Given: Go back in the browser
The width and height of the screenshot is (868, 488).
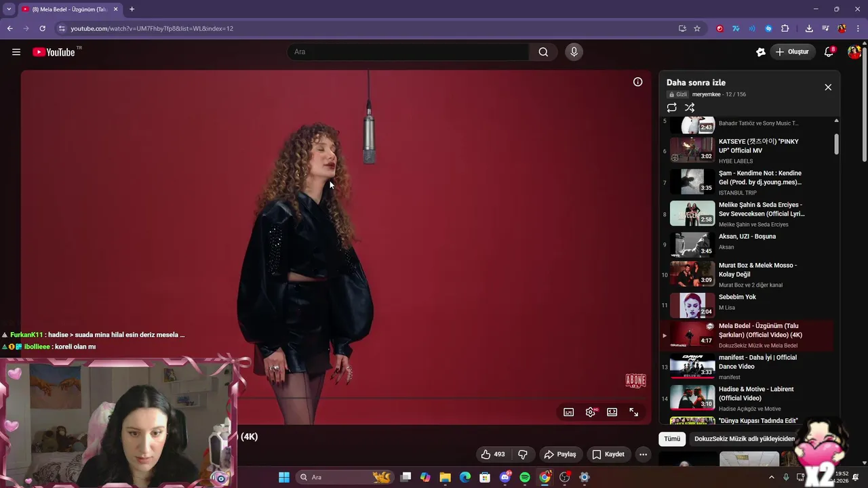Looking at the screenshot, I should (x=9, y=28).
